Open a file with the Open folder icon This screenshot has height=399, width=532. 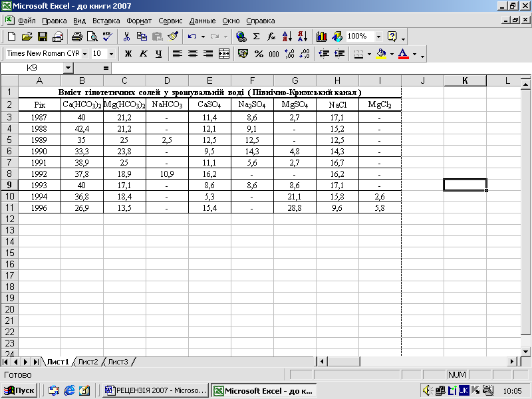pyautogui.click(x=27, y=37)
